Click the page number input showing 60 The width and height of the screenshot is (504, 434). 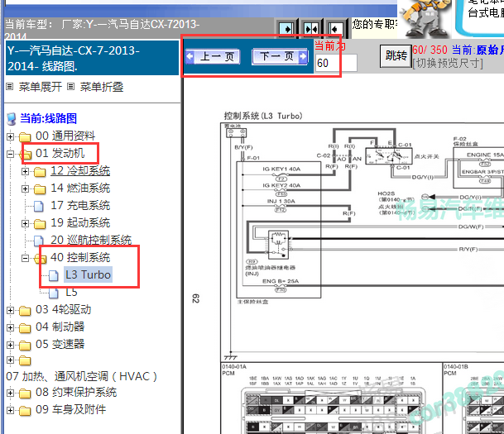coord(336,63)
